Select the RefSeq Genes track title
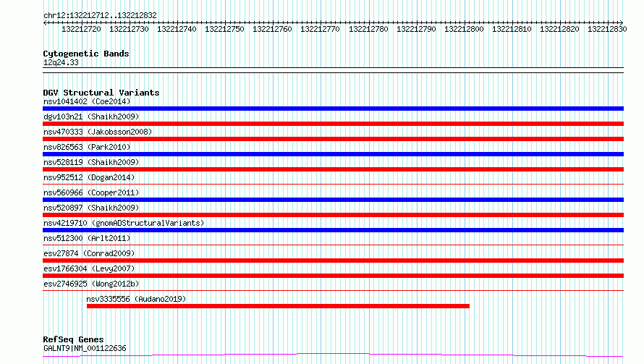This screenshot has width=644, height=364. click(74, 339)
